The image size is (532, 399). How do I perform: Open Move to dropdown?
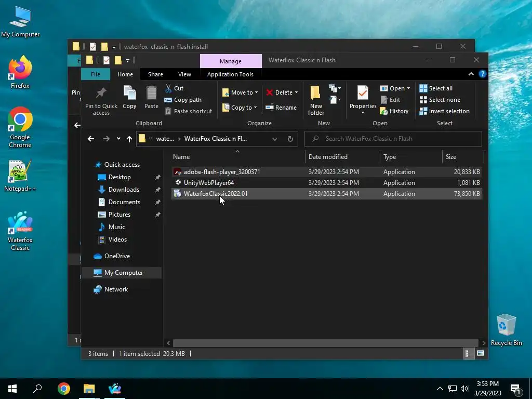pyautogui.click(x=240, y=92)
